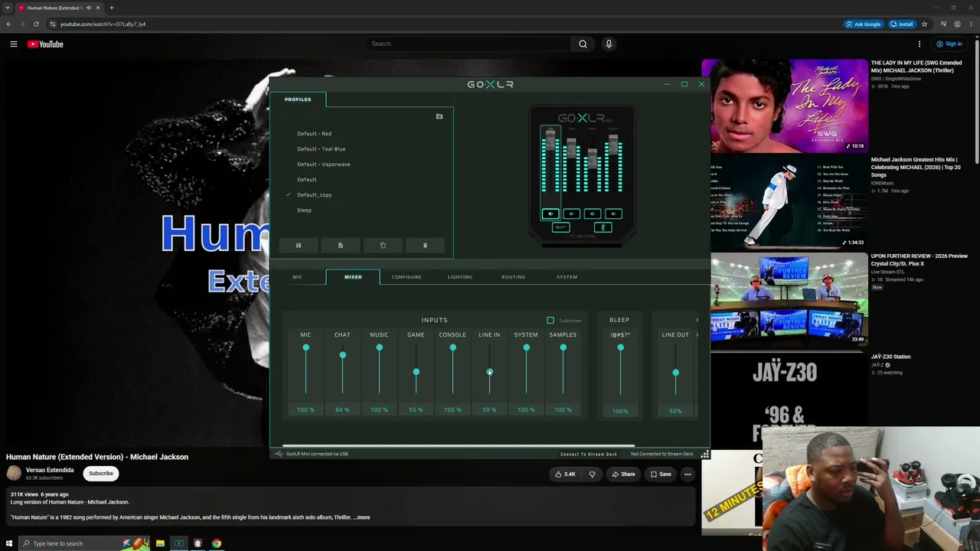Open the System tab
Viewport: 980px width, 551px height.
tap(567, 277)
